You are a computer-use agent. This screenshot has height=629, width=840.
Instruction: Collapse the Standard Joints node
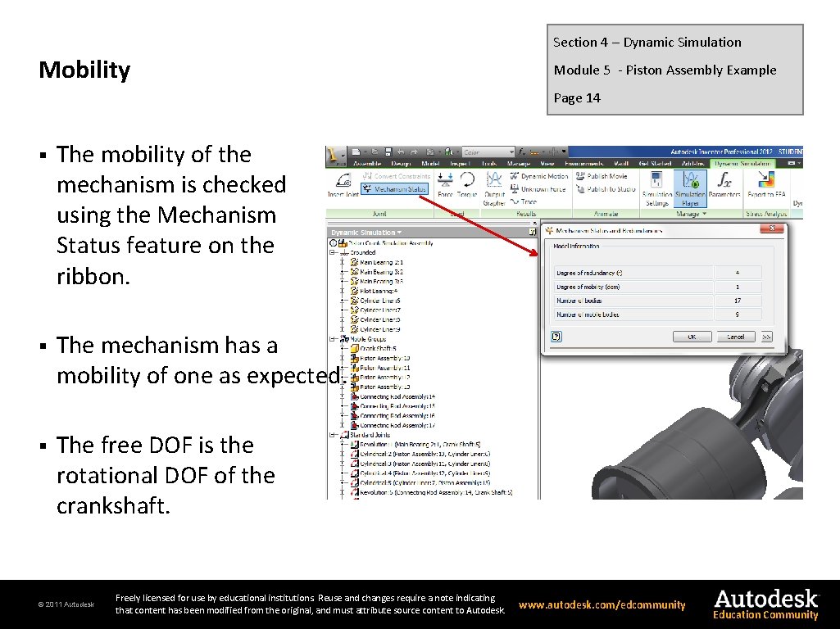tap(332, 435)
